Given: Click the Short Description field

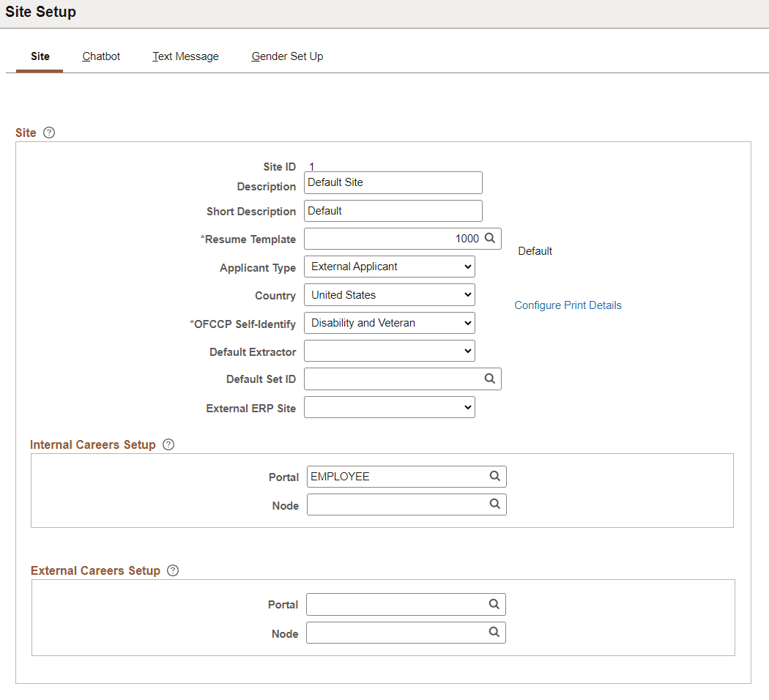Looking at the screenshot, I should coord(393,210).
